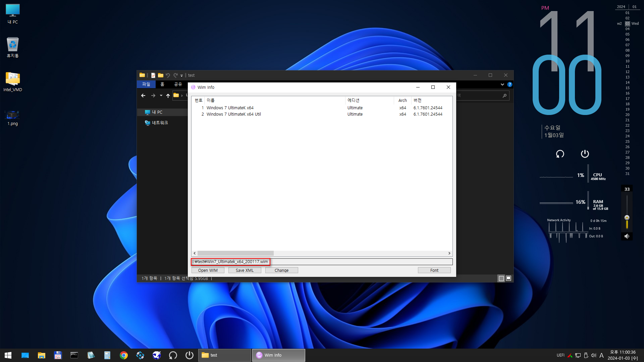Expand the Explorer ribbon with the chevron
644x362 pixels.
[x=502, y=84]
